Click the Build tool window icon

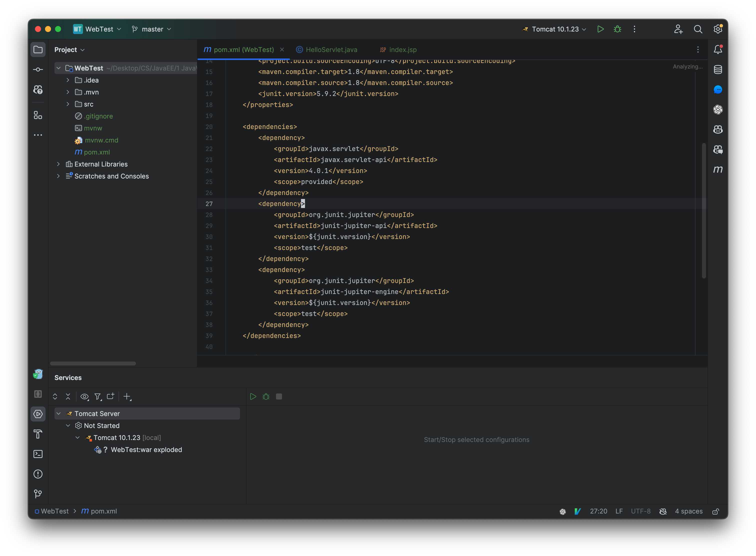click(x=37, y=434)
